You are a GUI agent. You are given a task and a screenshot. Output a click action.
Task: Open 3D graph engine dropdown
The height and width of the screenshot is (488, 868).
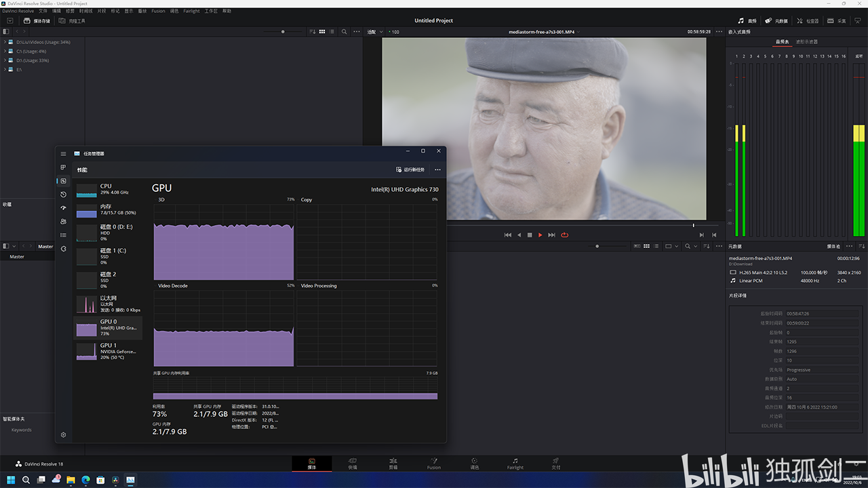point(161,200)
